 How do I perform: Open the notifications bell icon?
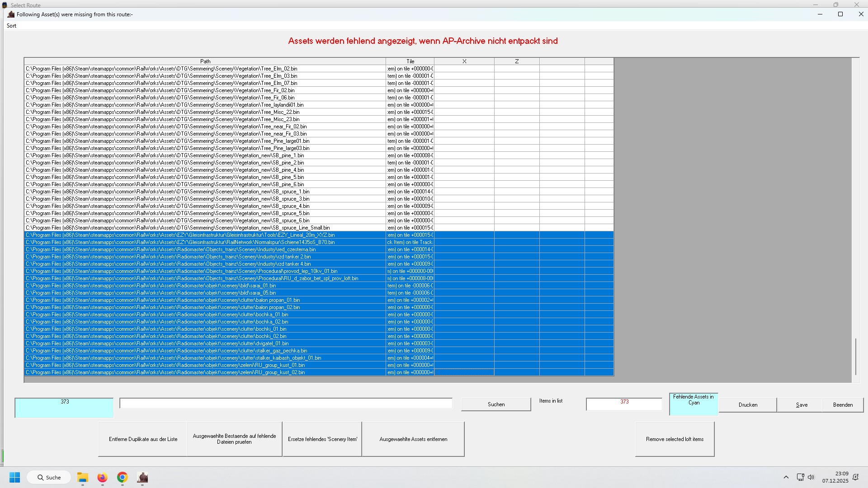[x=855, y=477]
